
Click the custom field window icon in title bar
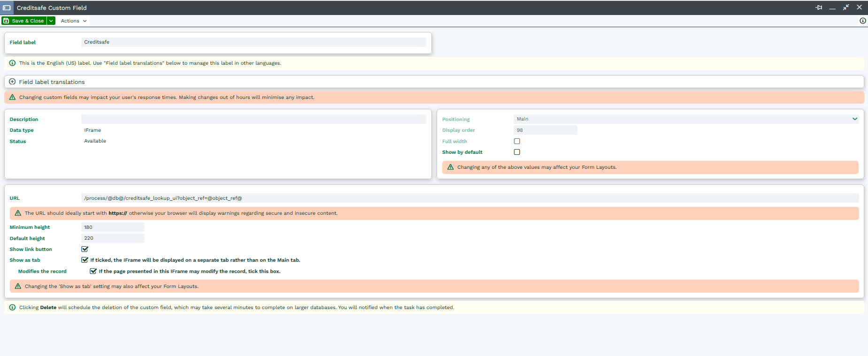7,8
